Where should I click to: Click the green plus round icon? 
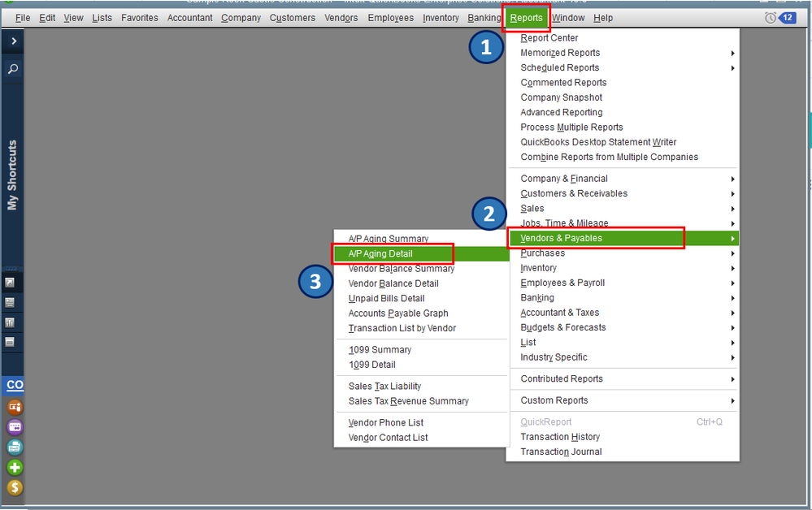click(15, 468)
